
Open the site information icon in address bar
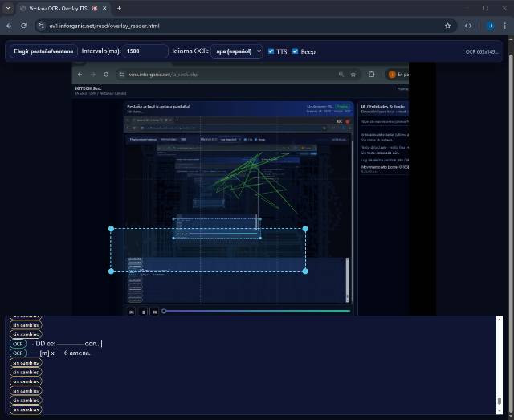[x=42, y=26]
